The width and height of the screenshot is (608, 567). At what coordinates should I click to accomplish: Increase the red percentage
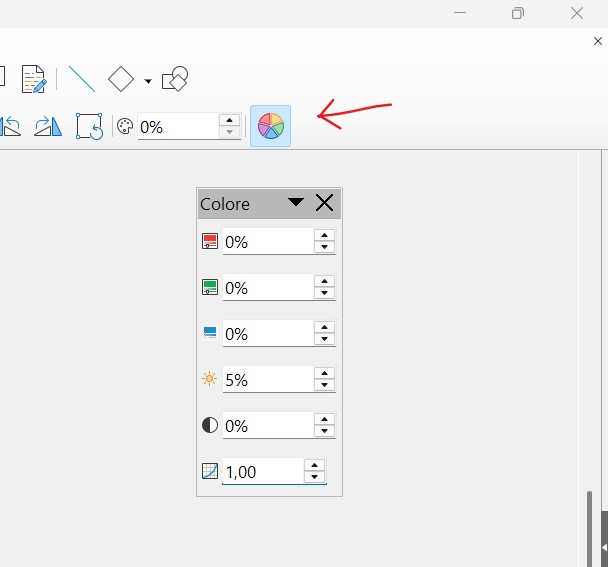[325, 235]
